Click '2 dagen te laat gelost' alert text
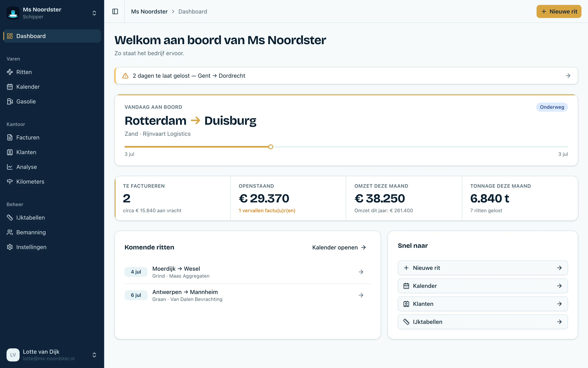The image size is (588, 368). click(x=161, y=76)
